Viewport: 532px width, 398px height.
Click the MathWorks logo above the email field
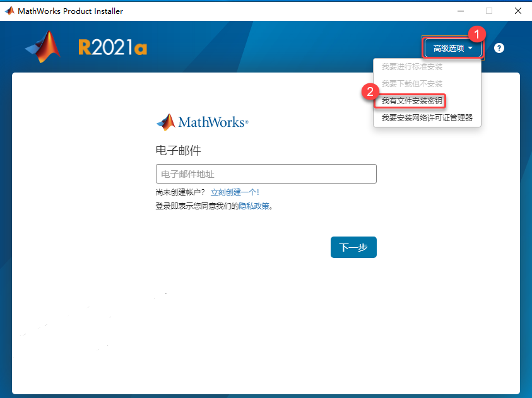(202, 122)
